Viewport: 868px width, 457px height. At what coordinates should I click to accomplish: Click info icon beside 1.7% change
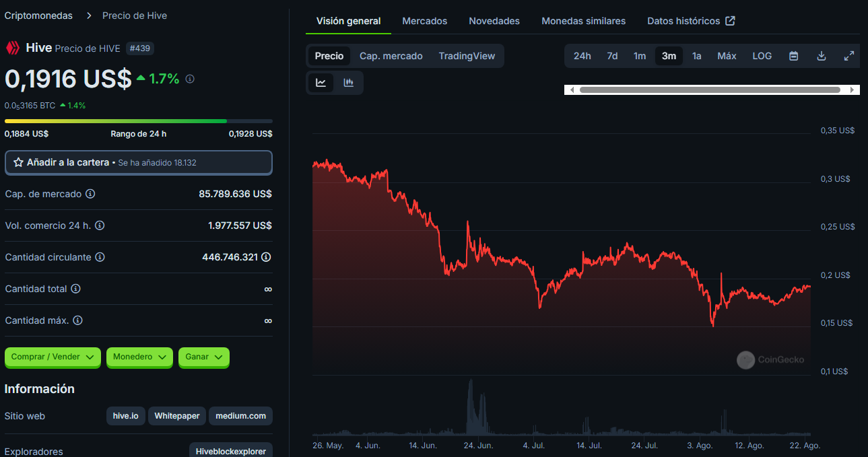[190, 79]
